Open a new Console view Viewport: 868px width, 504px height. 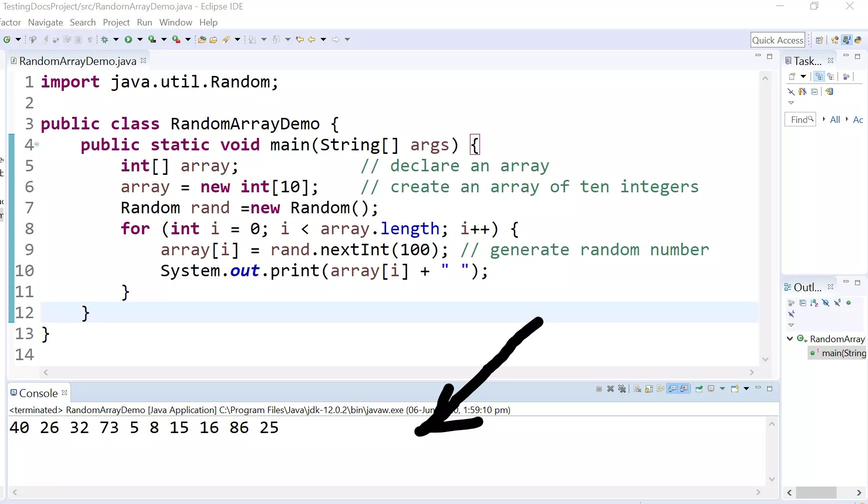[x=736, y=389]
